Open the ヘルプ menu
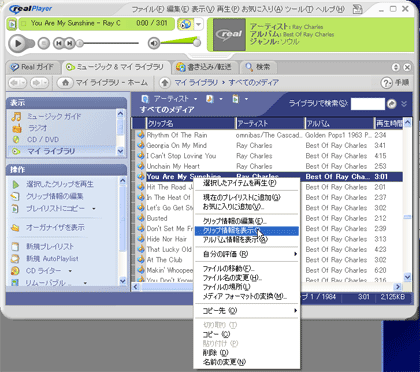The image size is (420, 372). (x=330, y=9)
